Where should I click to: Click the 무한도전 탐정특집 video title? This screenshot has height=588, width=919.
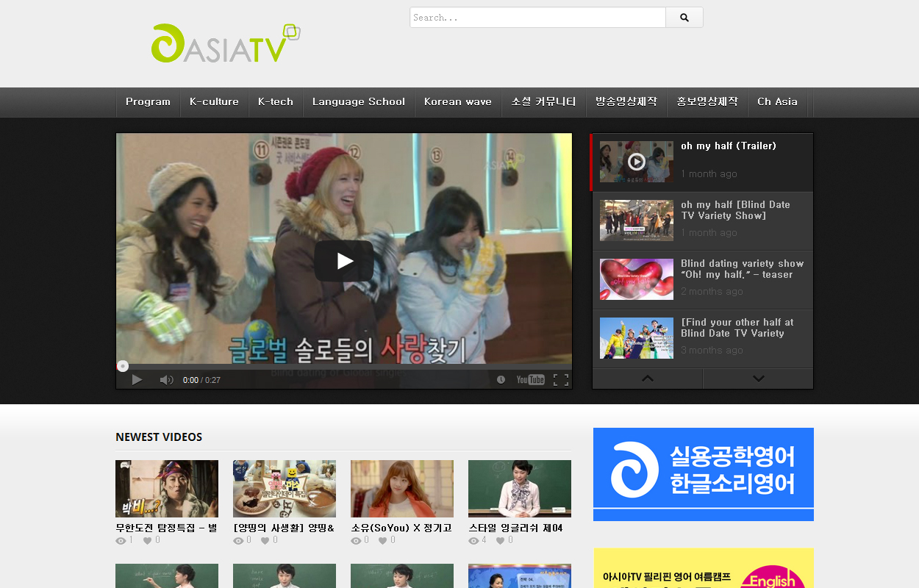point(166,528)
